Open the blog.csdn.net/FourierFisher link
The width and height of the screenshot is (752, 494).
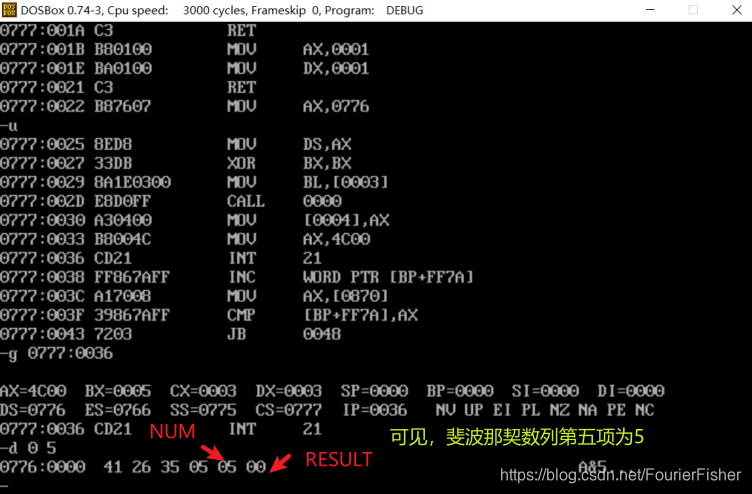pos(621,475)
